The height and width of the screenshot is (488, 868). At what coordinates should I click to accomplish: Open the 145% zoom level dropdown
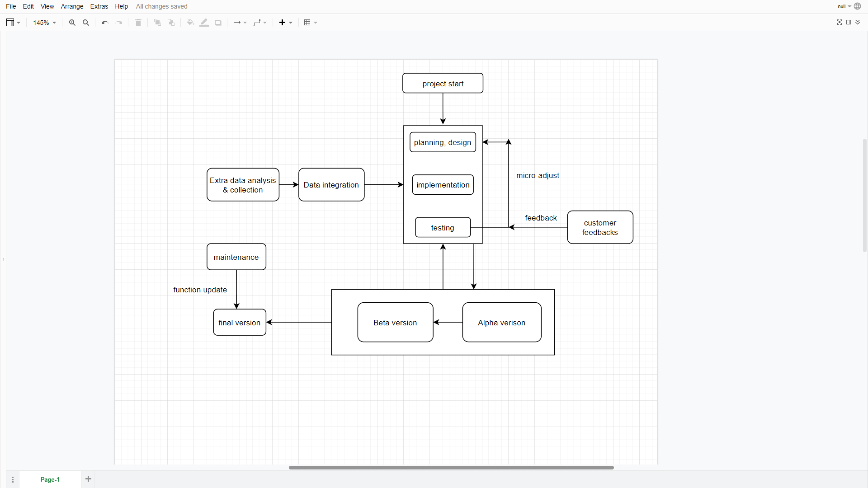(x=44, y=23)
